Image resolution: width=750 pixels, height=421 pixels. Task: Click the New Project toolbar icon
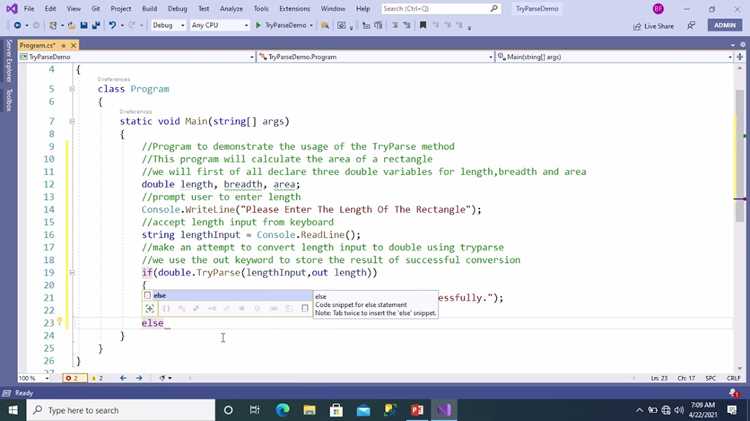[x=53, y=25]
